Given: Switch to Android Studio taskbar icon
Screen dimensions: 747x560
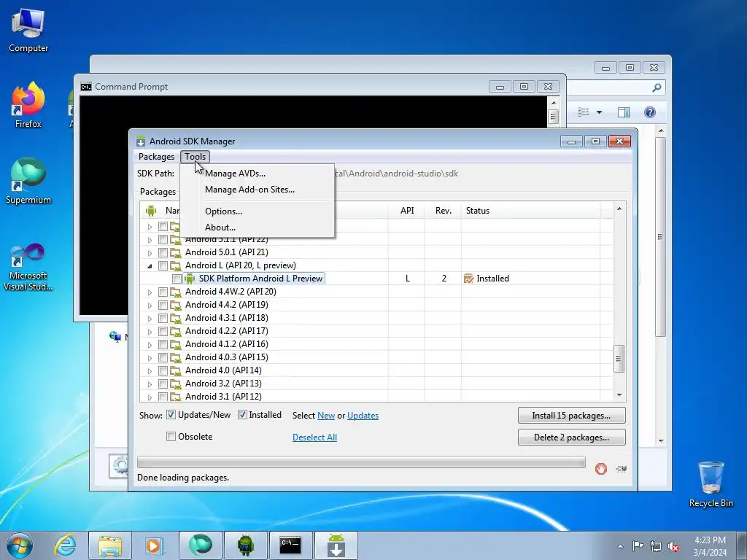Looking at the screenshot, I should (x=245, y=545).
